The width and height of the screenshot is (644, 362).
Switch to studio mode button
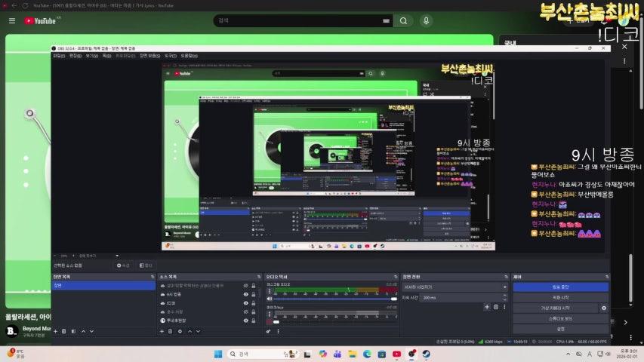(560, 318)
